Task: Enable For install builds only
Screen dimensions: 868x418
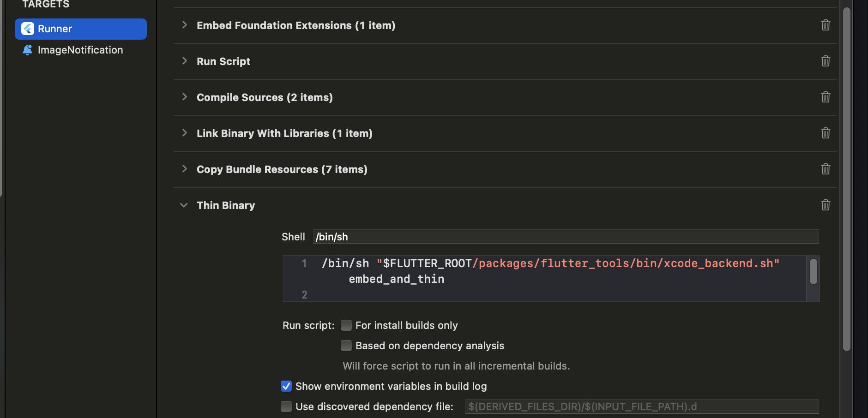Action: [346, 325]
